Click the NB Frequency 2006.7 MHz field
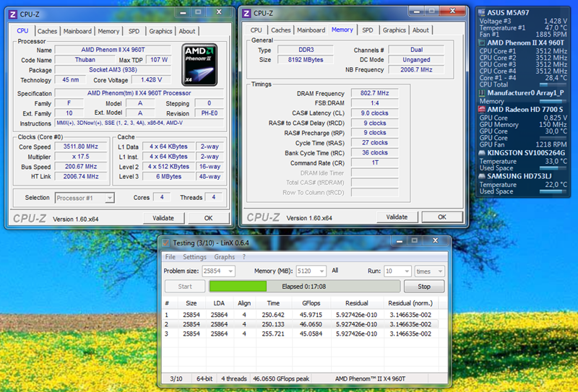The image size is (578, 392). (x=416, y=69)
